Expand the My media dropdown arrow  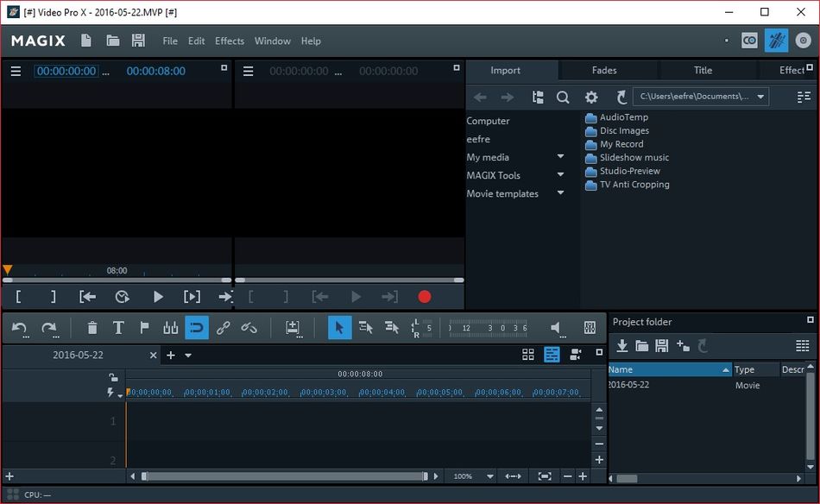(x=560, y=157)
